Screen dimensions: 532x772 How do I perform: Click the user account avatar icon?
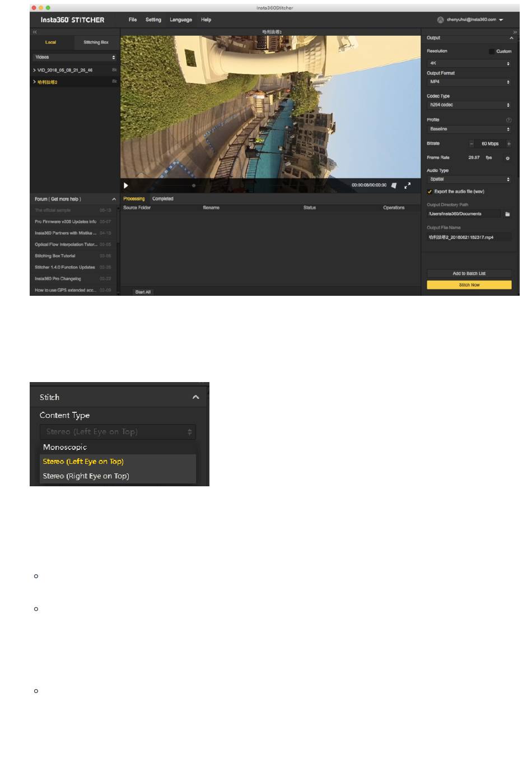click(x=441, y=20)
